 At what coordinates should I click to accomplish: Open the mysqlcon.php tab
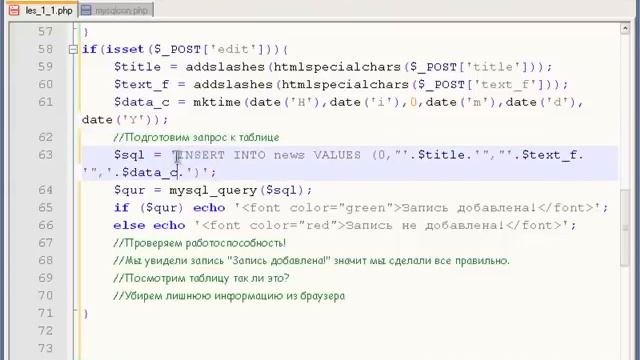[x=116, y=10]
